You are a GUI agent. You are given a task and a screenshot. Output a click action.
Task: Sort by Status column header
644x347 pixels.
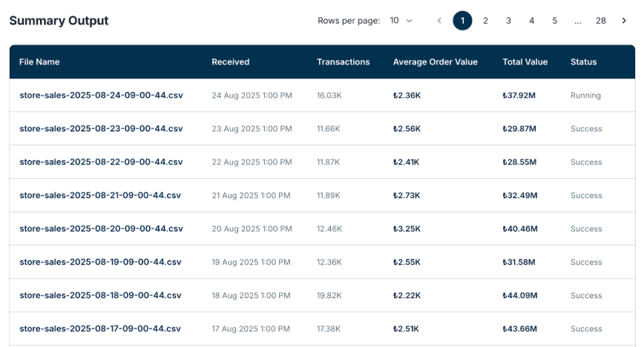[583, 62]
